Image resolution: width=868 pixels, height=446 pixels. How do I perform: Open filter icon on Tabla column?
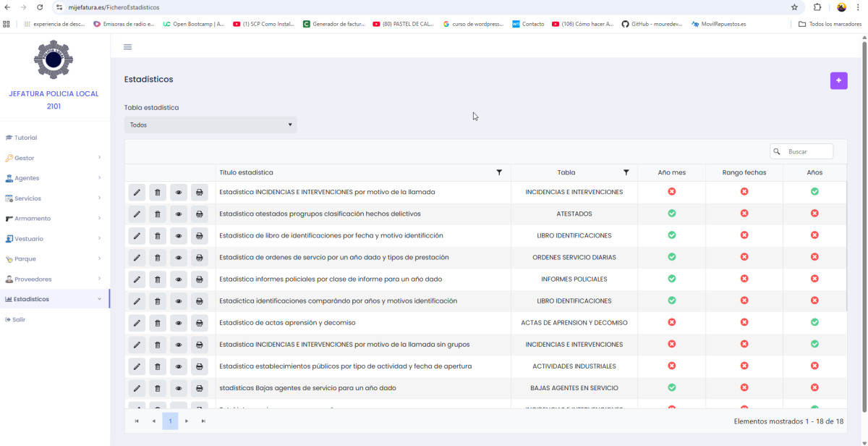(626, 172)
